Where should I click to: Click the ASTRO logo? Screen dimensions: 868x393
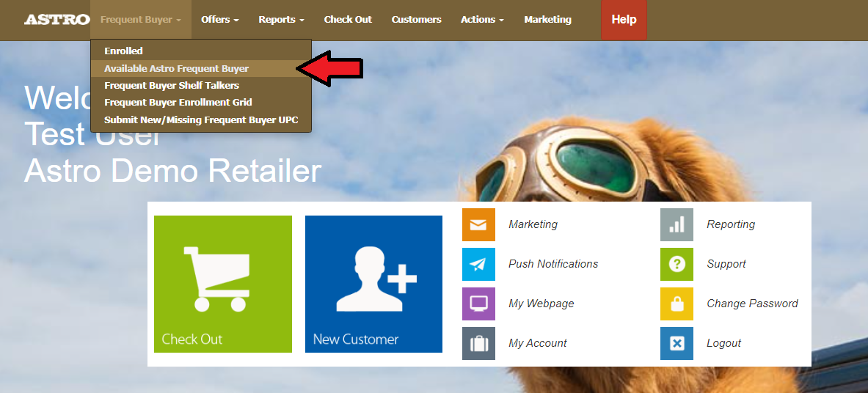pos(56,19)
